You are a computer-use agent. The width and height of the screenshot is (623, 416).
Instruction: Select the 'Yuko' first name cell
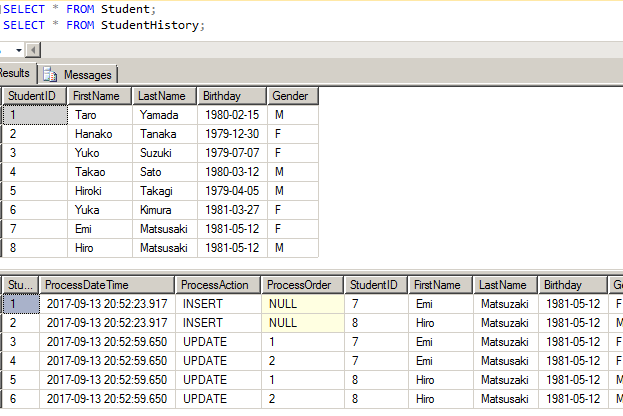100,153
